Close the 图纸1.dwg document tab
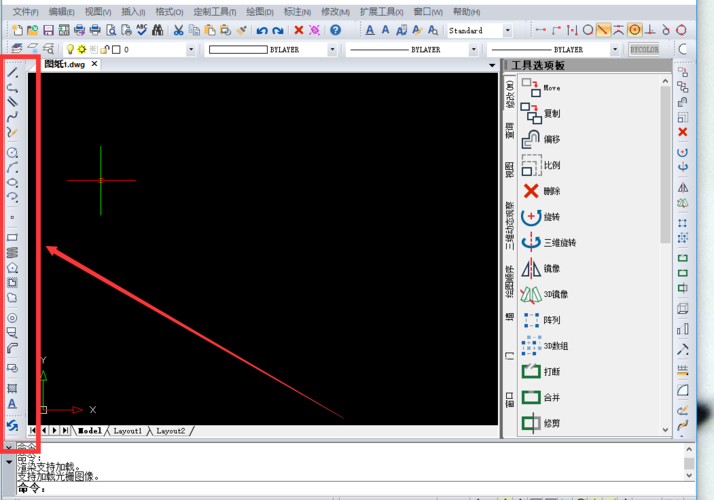The image size is (714, 500). pyautogui.click(x=94, y=64)
